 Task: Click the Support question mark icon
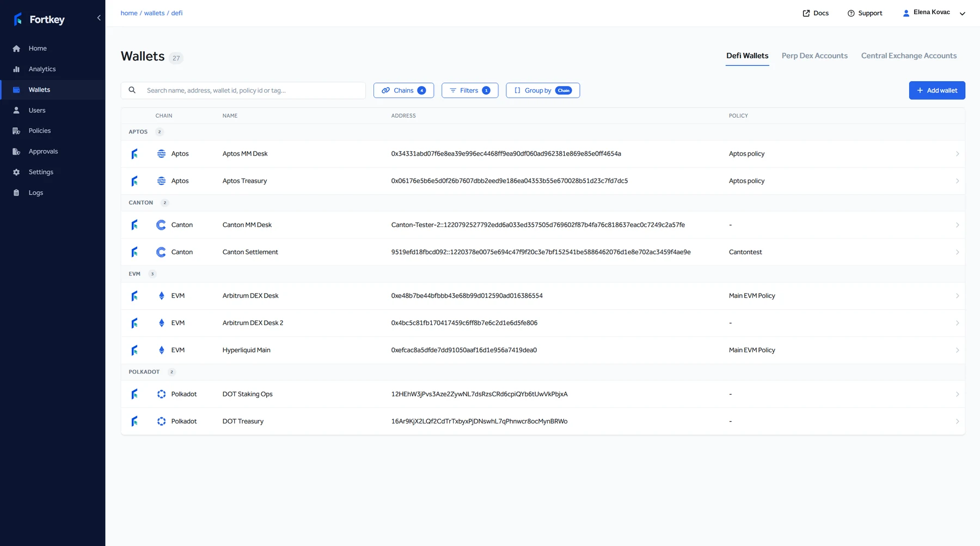click(x=851, y=13)
